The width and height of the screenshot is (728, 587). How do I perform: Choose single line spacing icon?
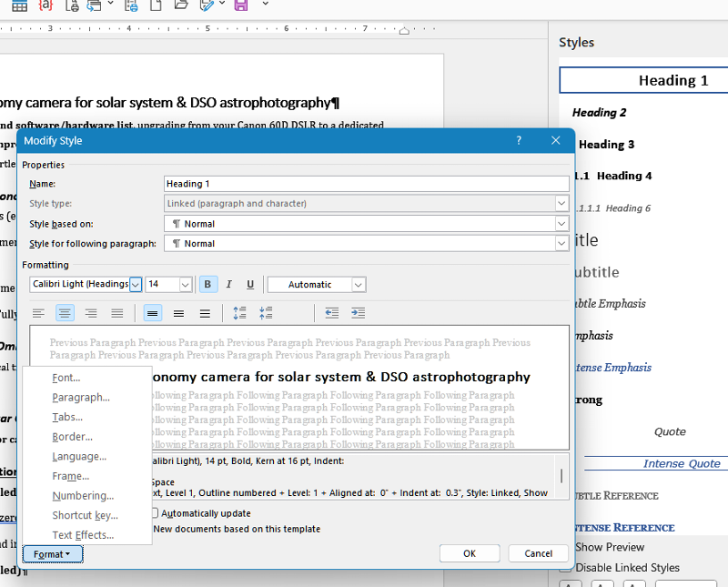(152, 313)
